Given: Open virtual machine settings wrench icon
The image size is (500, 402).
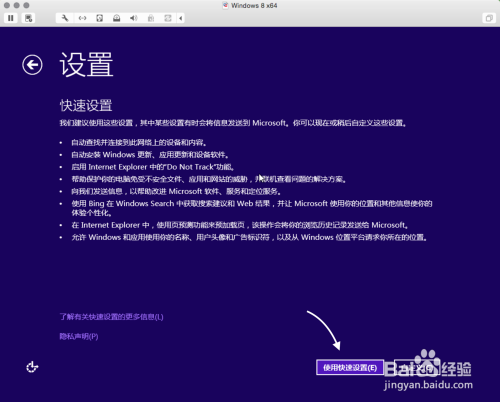Looking at the screenshot, I should (x=65, y=18).
